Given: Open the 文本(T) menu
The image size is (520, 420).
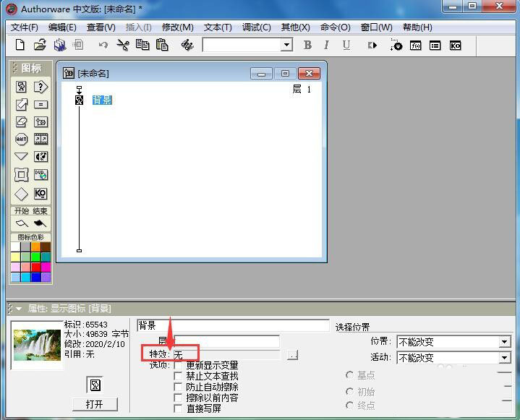Looking at the screenshot, I should click(218, 27).
